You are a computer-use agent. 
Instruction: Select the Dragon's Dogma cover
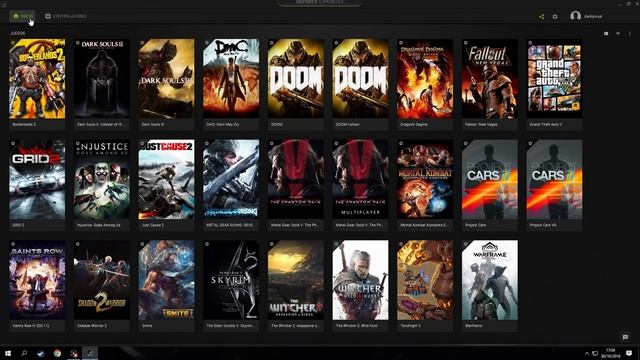pyautogui.click(x=425, y=79)
